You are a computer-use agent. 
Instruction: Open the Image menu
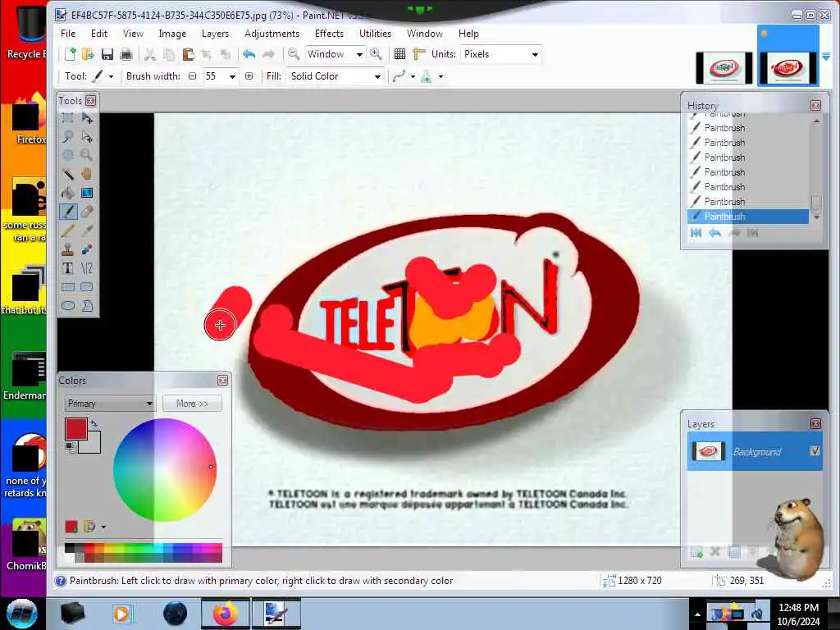click(x=172, y=33)
